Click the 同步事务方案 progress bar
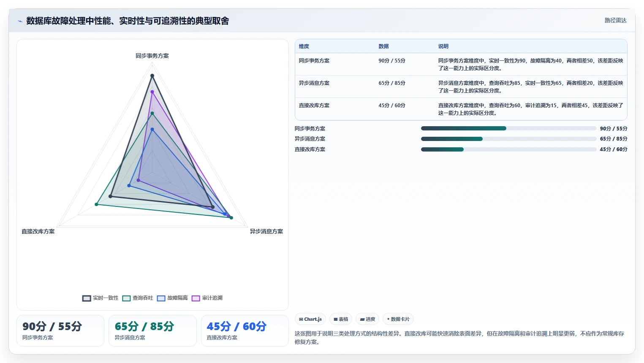644x363 pixels. (x=508, y=128)
